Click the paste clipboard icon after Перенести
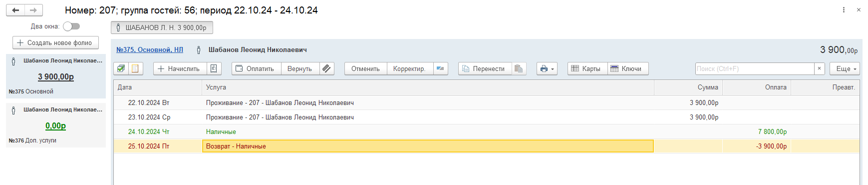This screenshot has width=868, height=185. [519, 68]
